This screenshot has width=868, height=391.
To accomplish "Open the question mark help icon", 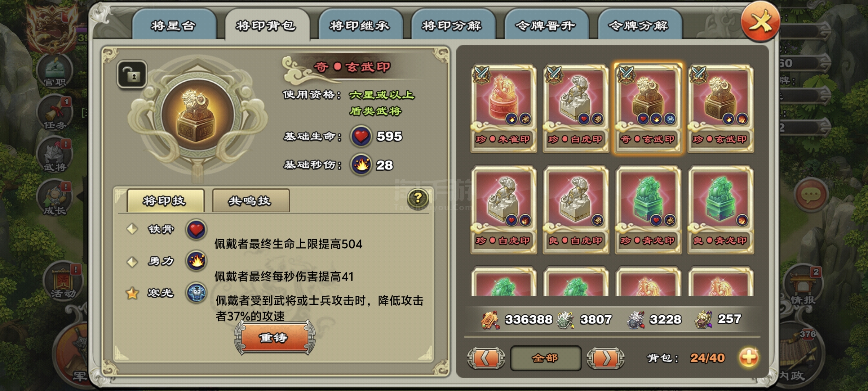I will pyautogui.click(x=418, y=198).
